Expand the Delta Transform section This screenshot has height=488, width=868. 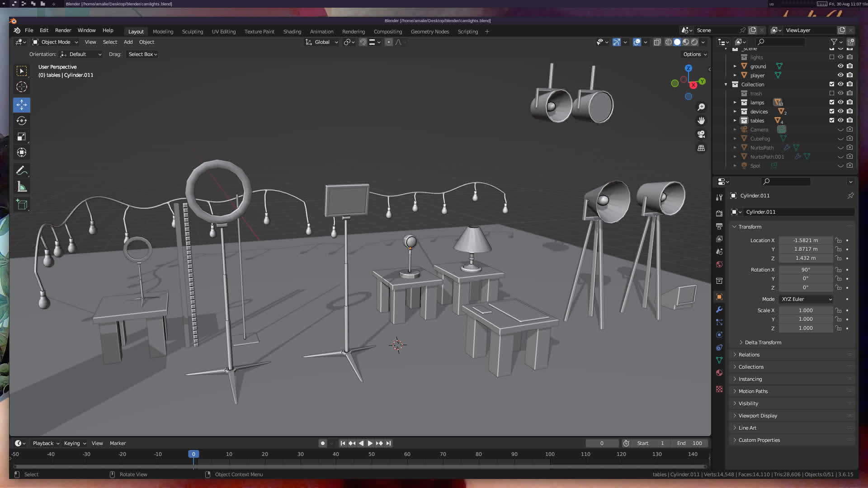(763, 343)
